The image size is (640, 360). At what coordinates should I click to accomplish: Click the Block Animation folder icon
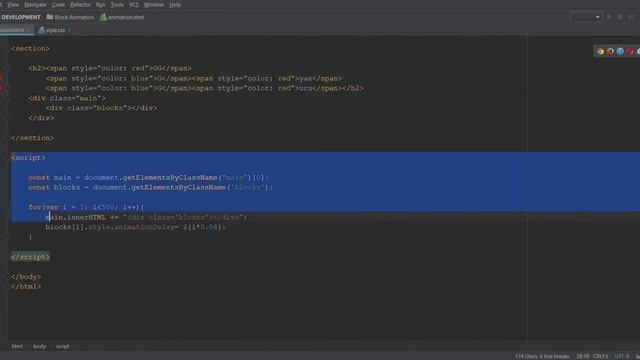coord(50,17)
